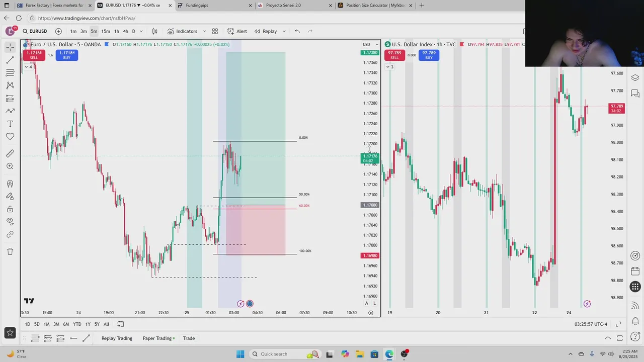
Task: Set date range to 1D
Action: point(28,324)
